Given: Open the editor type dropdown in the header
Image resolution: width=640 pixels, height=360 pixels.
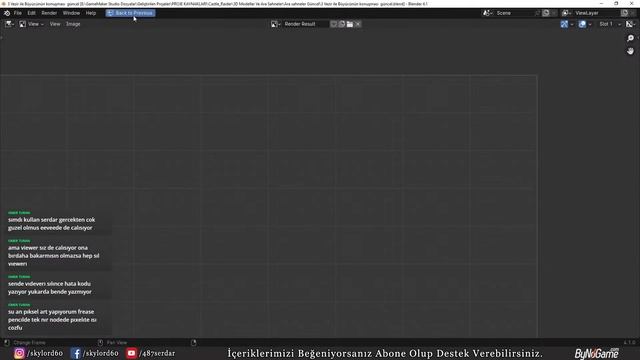Looking at the screenshot, I should point(9,24).
